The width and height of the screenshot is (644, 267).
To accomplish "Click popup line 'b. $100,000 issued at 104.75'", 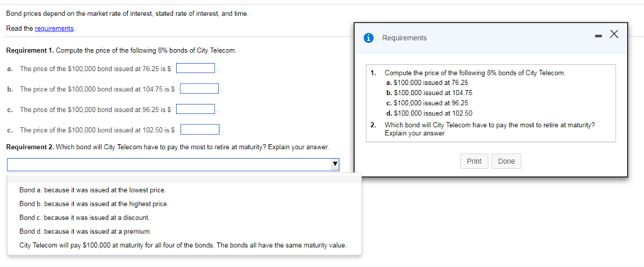I will pyautogui.click(x=429, y=93).
